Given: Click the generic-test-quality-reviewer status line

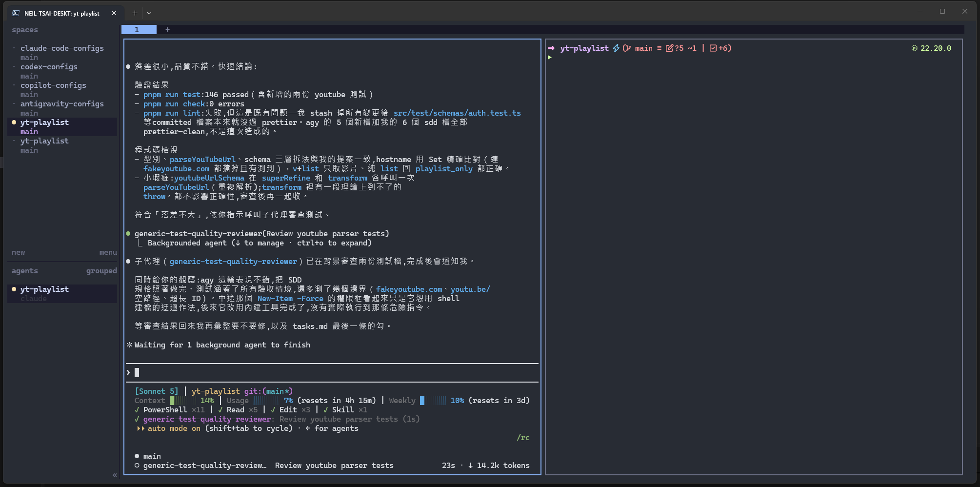Looking at the screenshot, I should pyautogui.click(x=277, y=419).
